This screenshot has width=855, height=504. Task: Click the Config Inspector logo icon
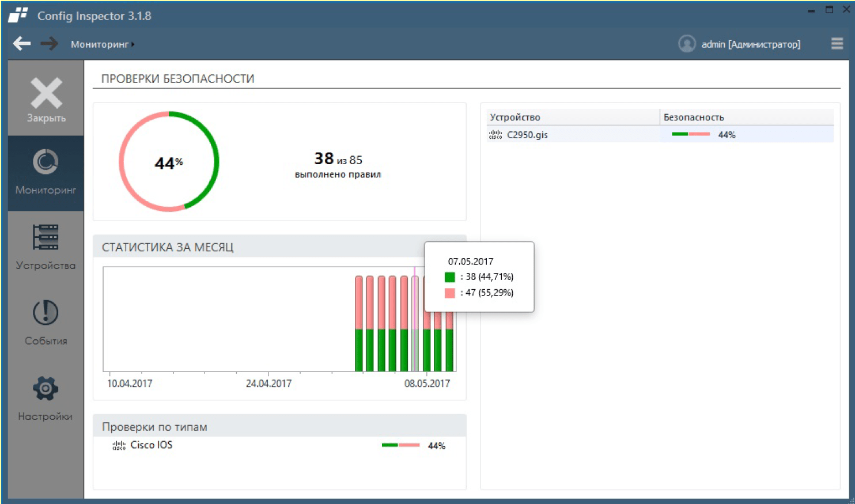[x=18, y=16]
